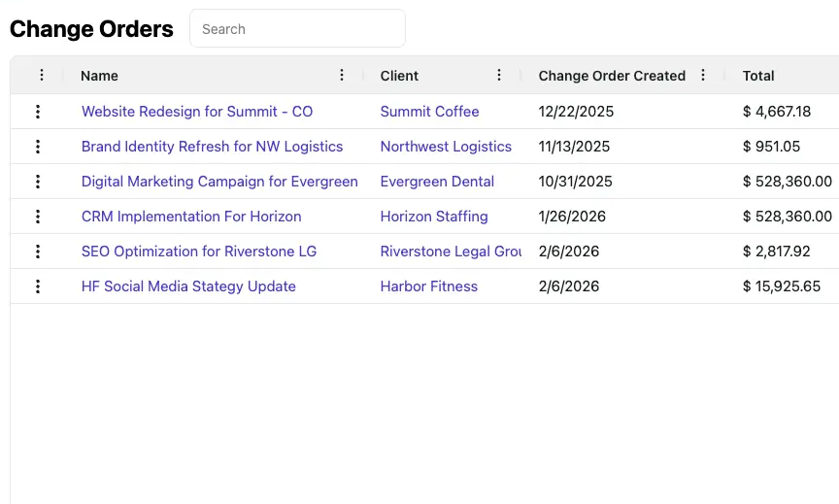Open Brand Identity Refresh for NW Logistics
The height and width of the screenshot is (504, 839).
[x=212, y=147]
